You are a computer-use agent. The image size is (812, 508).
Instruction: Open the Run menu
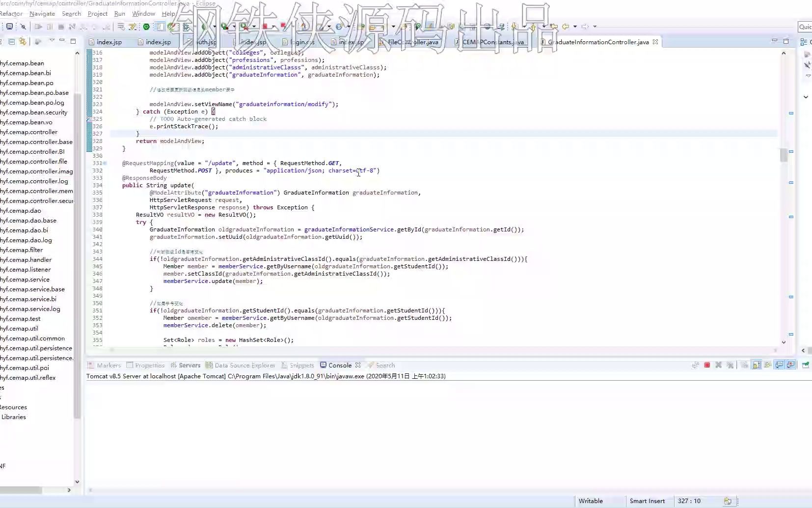[x=120, y=14]
